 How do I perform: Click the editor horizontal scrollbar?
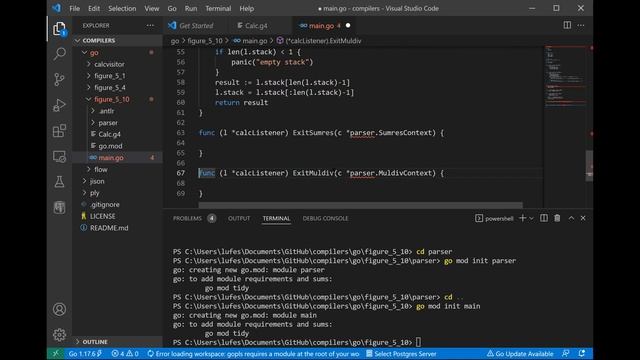coord(360,205)
